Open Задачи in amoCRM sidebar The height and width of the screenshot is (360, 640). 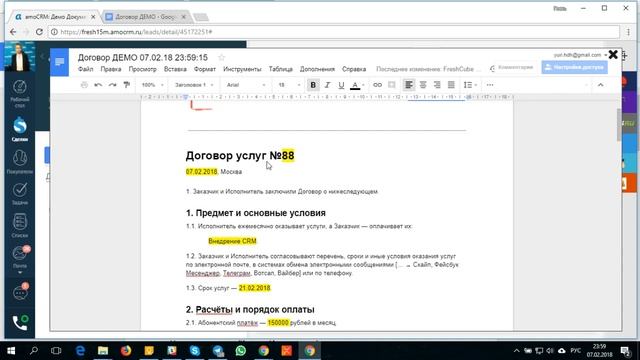pos(20,193)
